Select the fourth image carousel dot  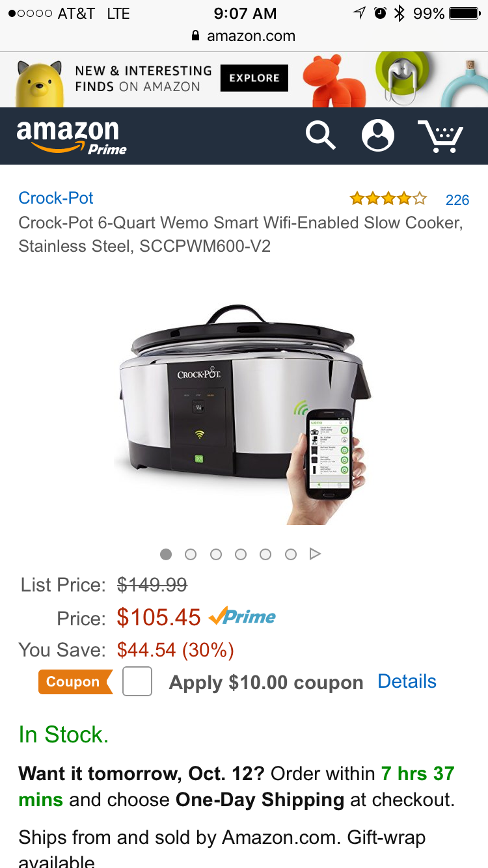241,554
